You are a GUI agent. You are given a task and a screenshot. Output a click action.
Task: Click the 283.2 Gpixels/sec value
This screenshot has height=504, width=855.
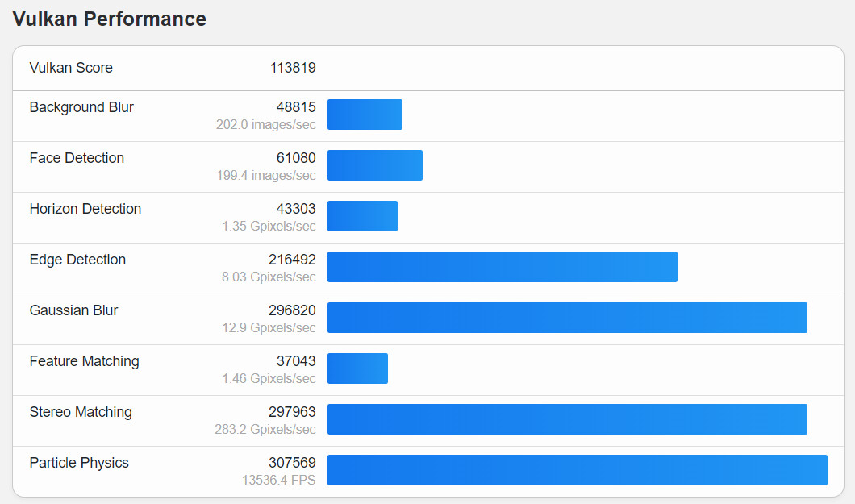[x=265, y=429]
